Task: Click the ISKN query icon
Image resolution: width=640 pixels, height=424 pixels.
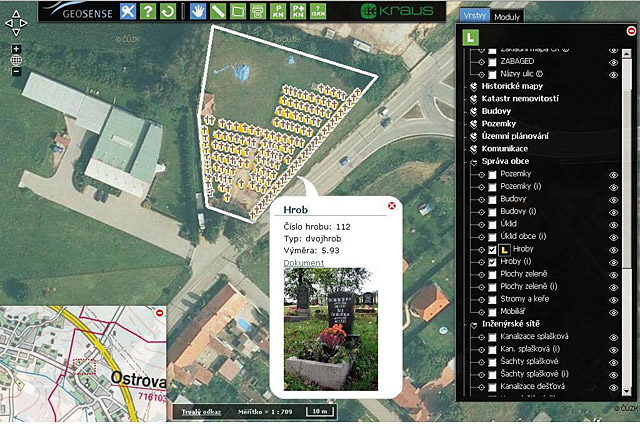Action: click(x=318, y=11)
